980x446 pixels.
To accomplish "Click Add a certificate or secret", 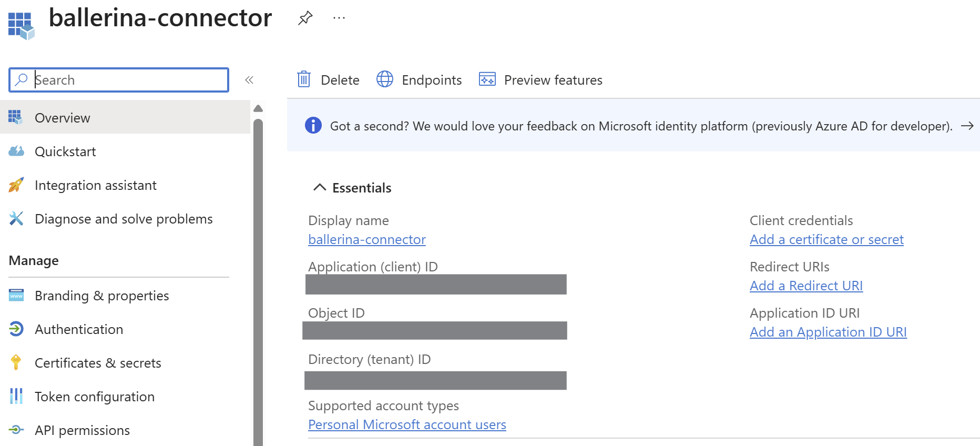I will (x=826, y=239).
